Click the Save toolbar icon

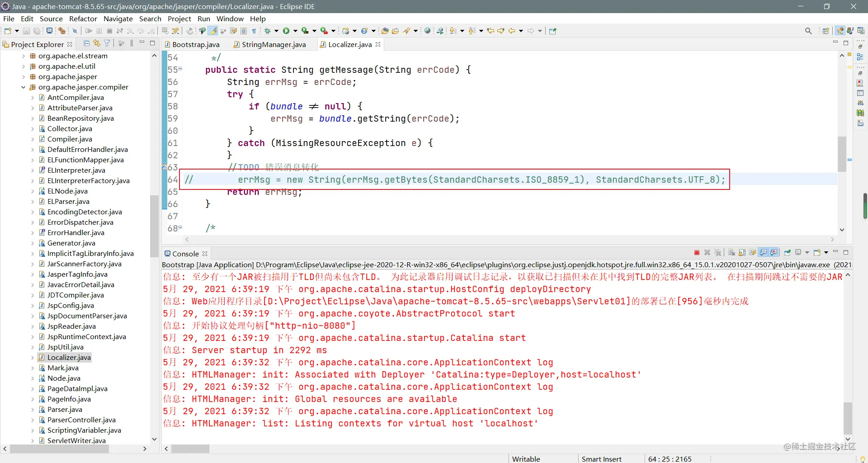click(x=26, y=31)
